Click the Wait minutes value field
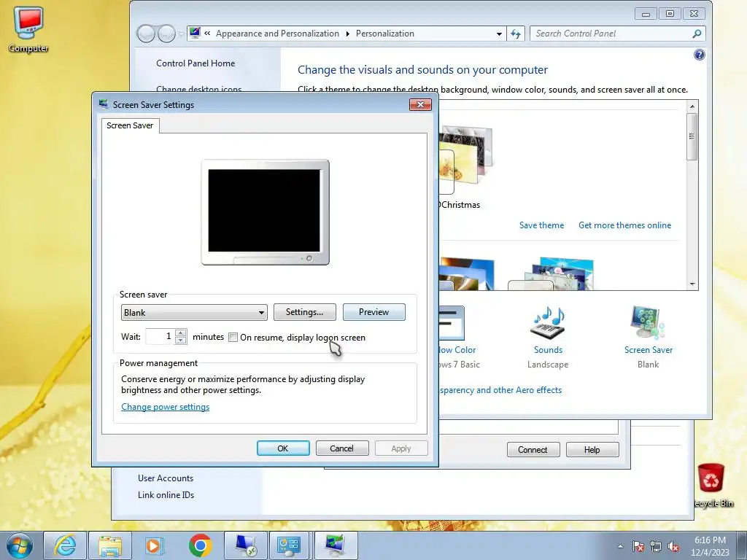 pyautogui.click(x=160, y=337)
